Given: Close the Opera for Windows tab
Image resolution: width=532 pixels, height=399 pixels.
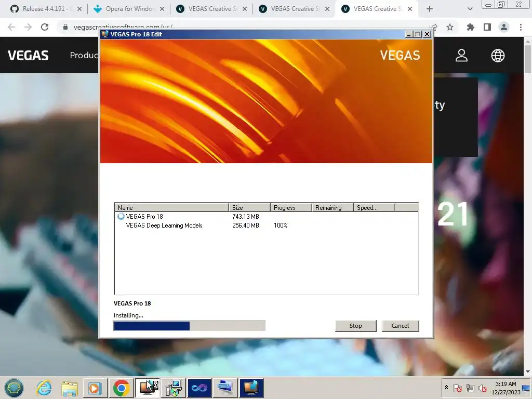Looking at the screenshot, I should [162, 9].
